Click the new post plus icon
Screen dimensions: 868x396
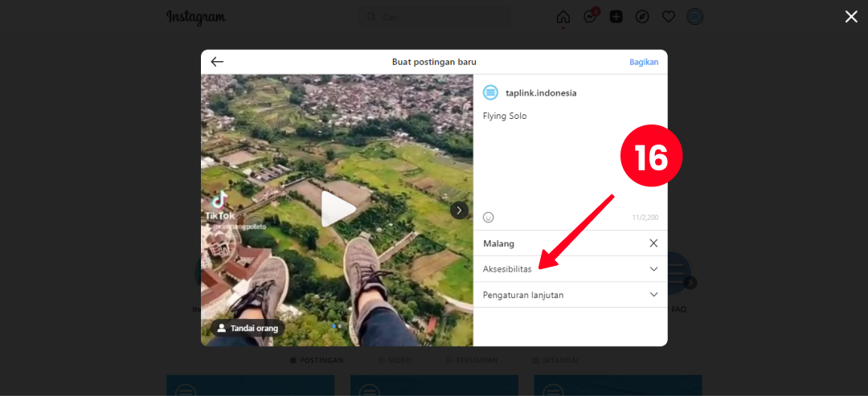coord(616,17)
